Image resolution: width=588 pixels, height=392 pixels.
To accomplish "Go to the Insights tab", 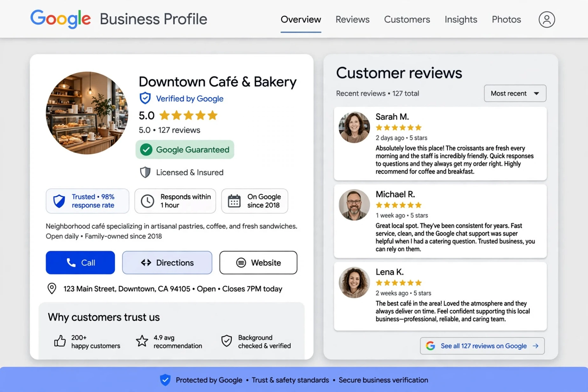I will [x=461, y=20].
